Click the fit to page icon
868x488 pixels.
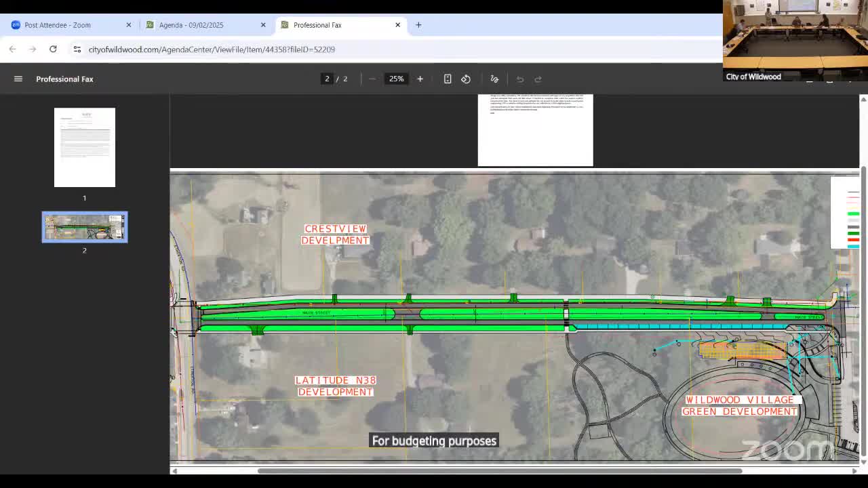[448, 79]
